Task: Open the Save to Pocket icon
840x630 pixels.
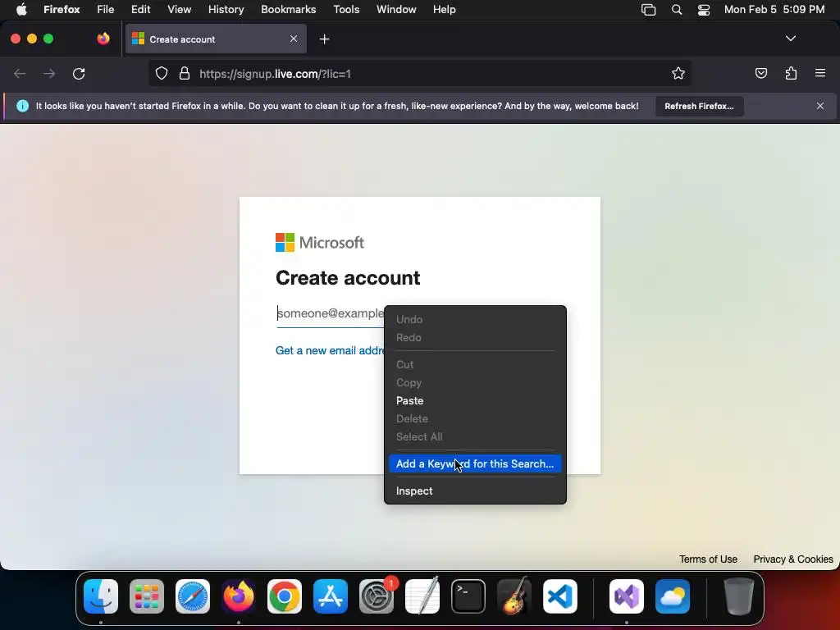Action: [x=760, y=73]
